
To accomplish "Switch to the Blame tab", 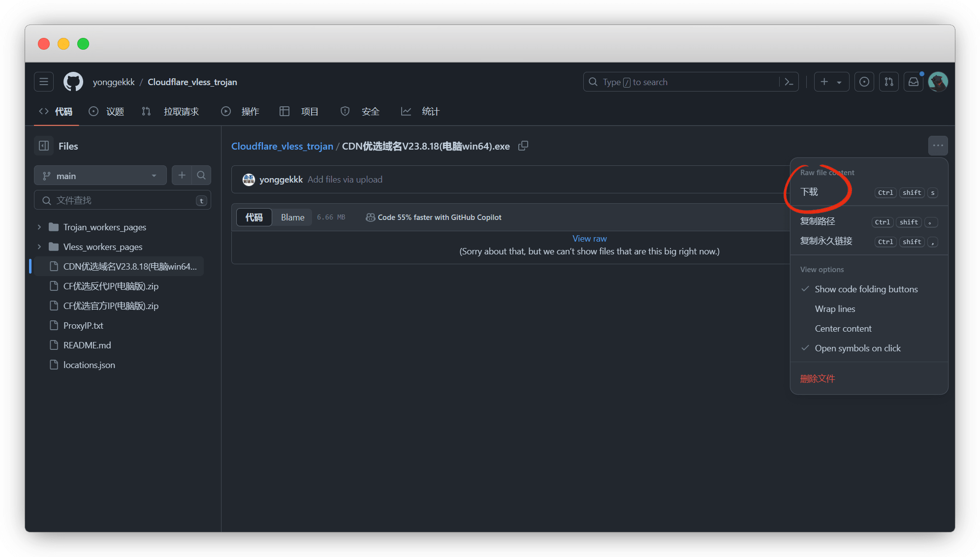I will pyautogui.click(x=292, y=217).
